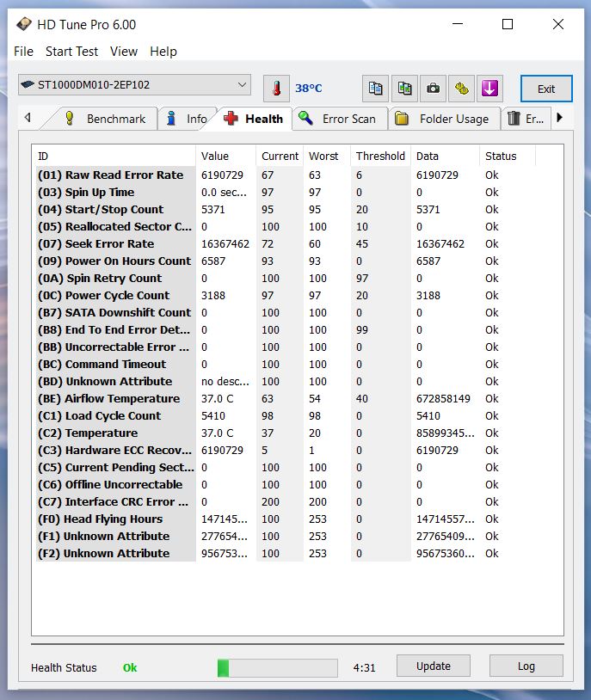Switch to the Benchmark tab
Viewport: 591px width, 700px height.
point(108,119)
